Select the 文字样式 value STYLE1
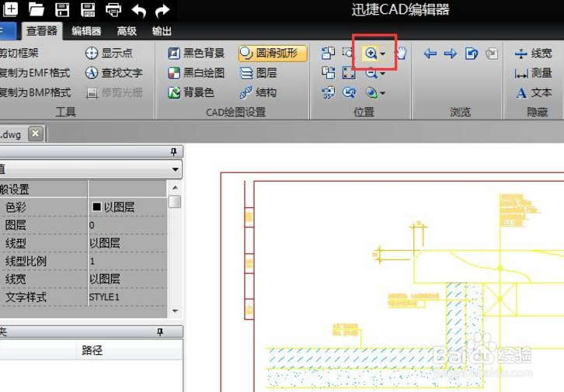The height and width of the screenshot is (392, 564). click(127, 297)
